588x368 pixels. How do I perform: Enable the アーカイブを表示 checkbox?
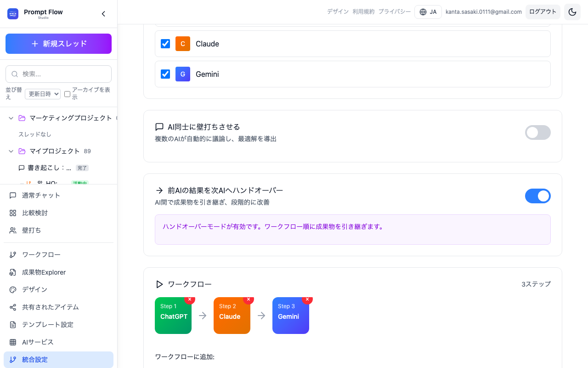67,94
